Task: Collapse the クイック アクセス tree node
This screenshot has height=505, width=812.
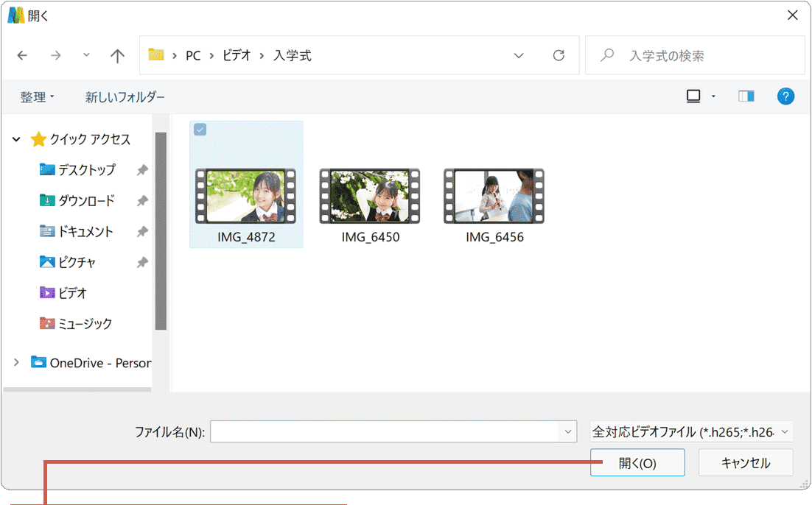Action: click(16, 139)
